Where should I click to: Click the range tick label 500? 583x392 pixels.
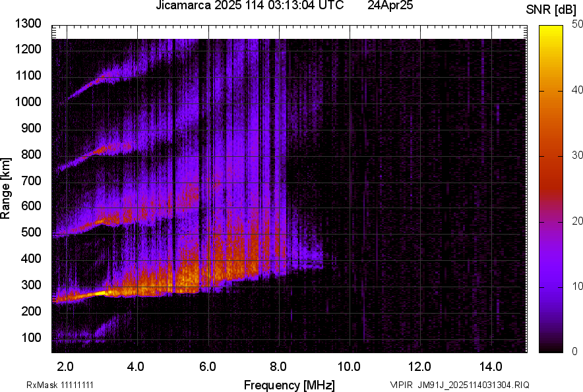[31, 232]
